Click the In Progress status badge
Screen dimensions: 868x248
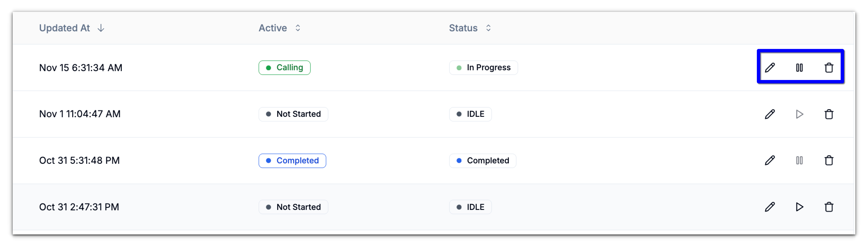pos(483,68)
